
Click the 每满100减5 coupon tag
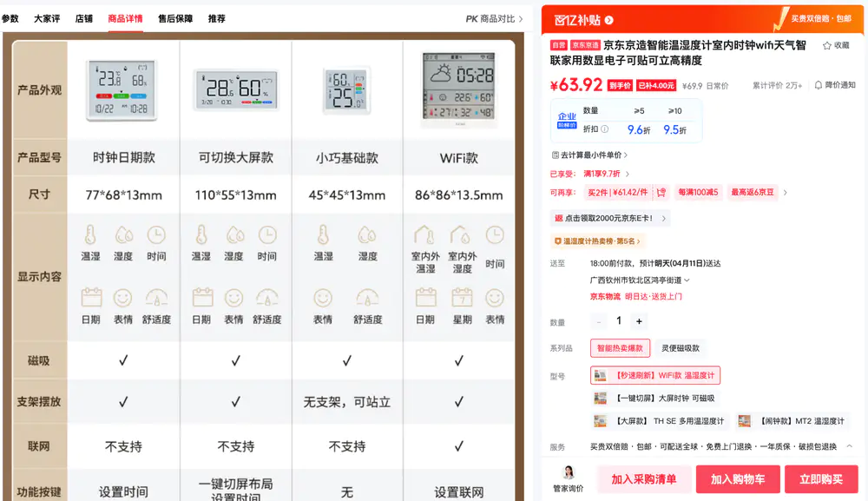(698, 193)
